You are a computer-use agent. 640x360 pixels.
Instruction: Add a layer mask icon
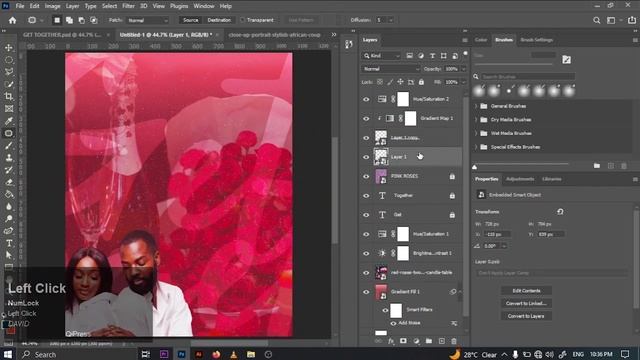(403, 341)
